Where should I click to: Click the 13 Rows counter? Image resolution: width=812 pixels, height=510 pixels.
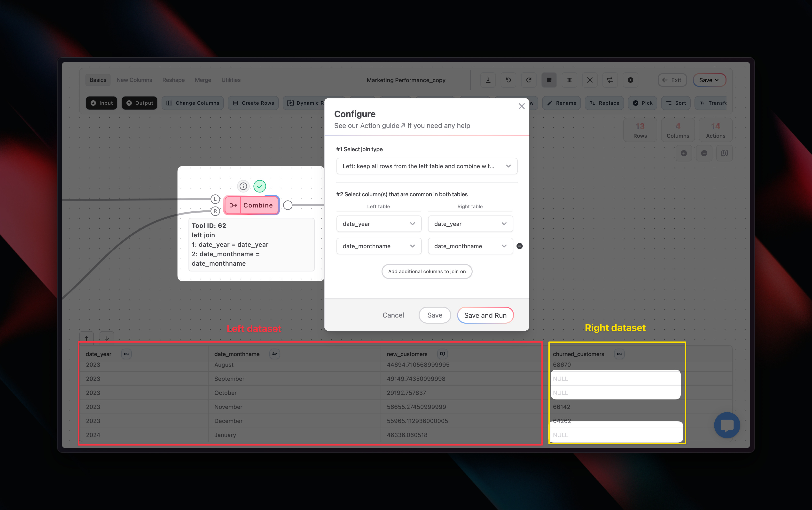640,130
